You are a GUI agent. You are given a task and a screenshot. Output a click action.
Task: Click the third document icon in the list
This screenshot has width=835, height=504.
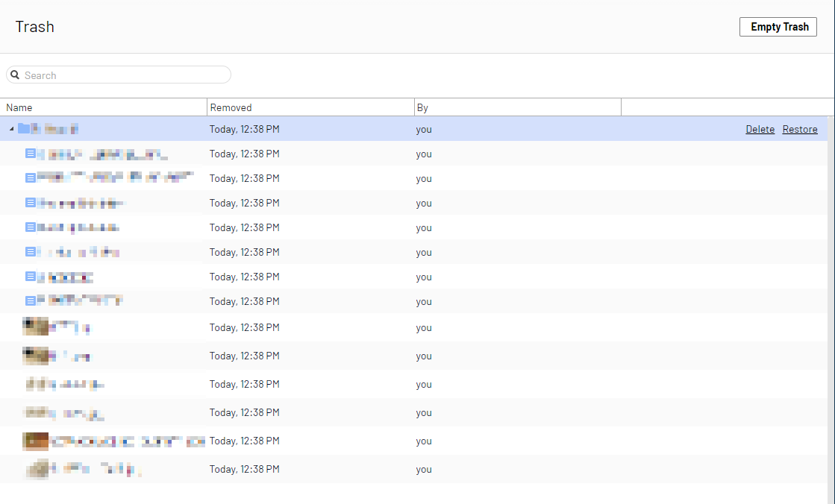[x=31, y=203]
